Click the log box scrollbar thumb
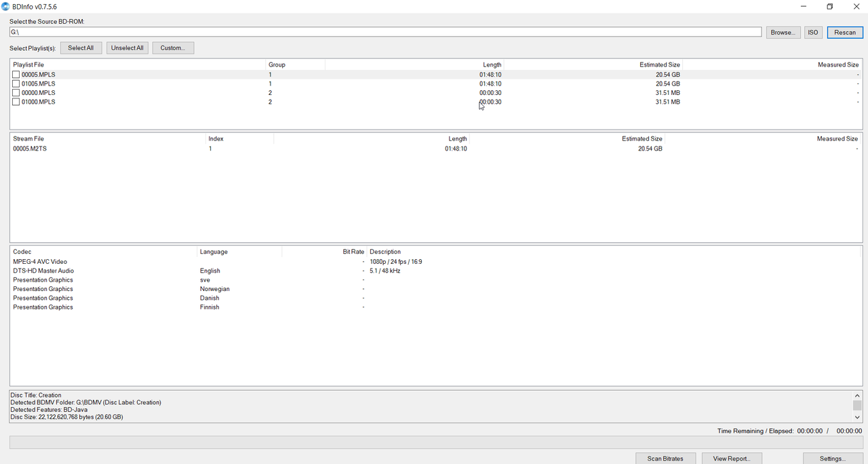868x464 pixels. [x=857, y=405]
